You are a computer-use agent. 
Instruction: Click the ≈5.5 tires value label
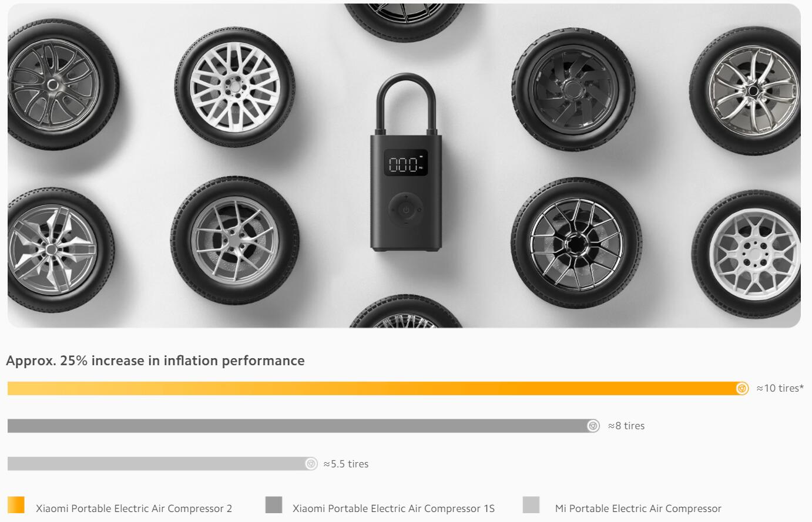pyautogui.click(x=346, y=464)
